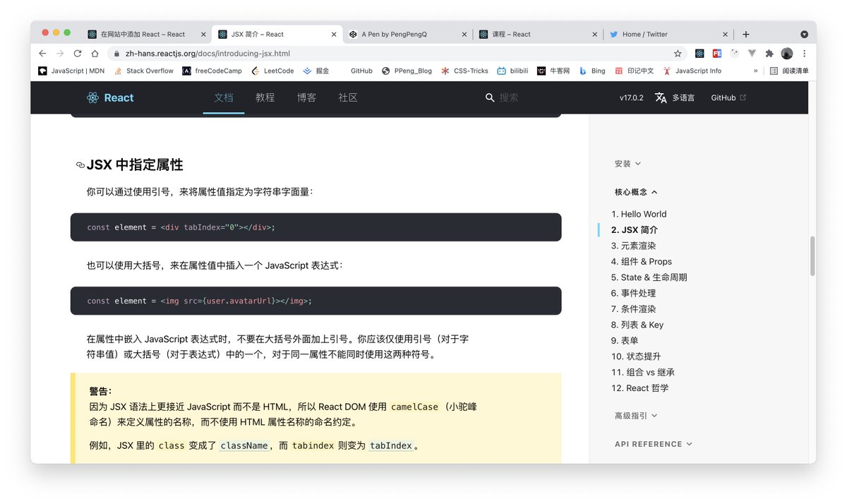The height and width of the screenshot is (504, 847).
Task: Collapse the 核心概念 sidebar section
Action: click(636, 192)
